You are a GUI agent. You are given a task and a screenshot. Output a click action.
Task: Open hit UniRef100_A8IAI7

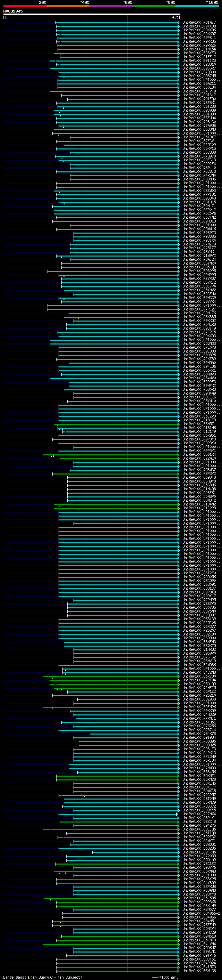pyautogui.click(x=199, y=23)
